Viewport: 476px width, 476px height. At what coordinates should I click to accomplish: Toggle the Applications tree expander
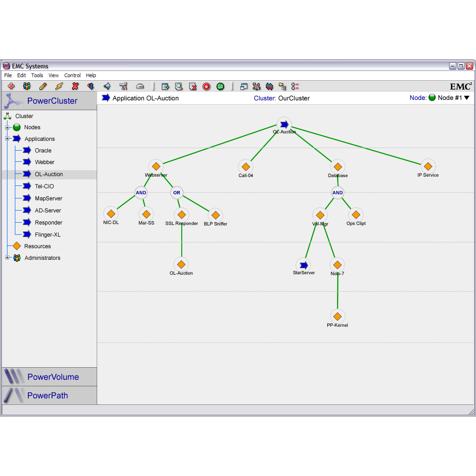point(7,139)
